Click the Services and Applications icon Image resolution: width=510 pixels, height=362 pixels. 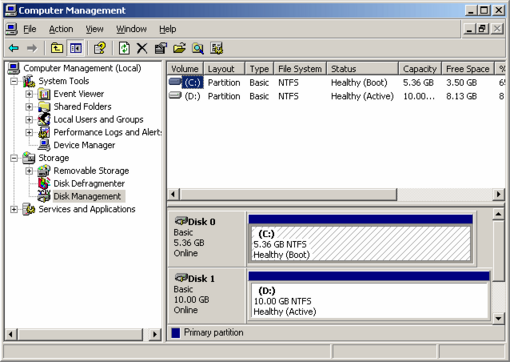point(29,209)
